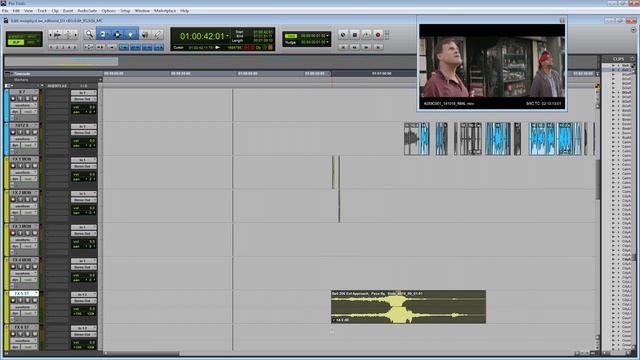Click the main counter timecode display

tap(202, 36)
